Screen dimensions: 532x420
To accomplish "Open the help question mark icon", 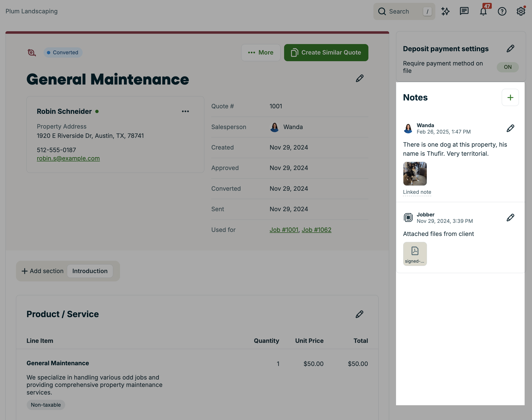I will coord(502,11).
